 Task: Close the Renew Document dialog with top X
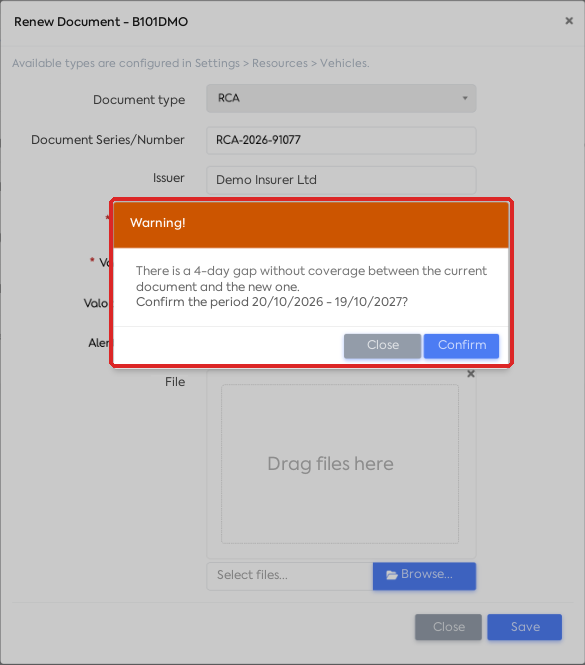(x=569, y=21)
